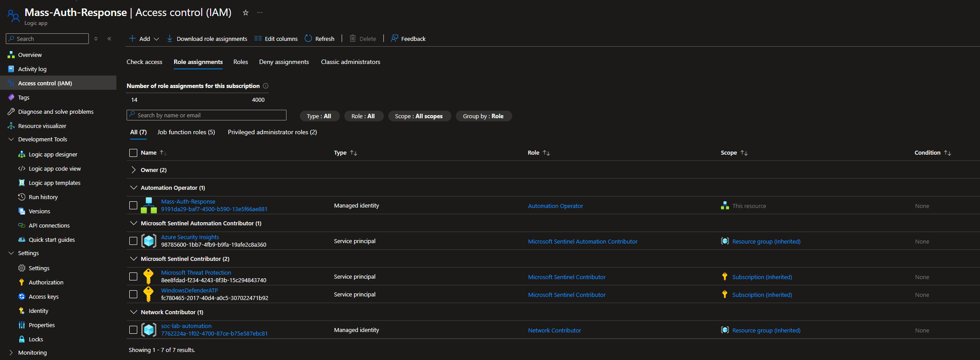This screenshot has height=360, width=980.
Task: Collapse the sidebar with double-chevron icon
Action: pyautogui.click(x=109, y=39)
